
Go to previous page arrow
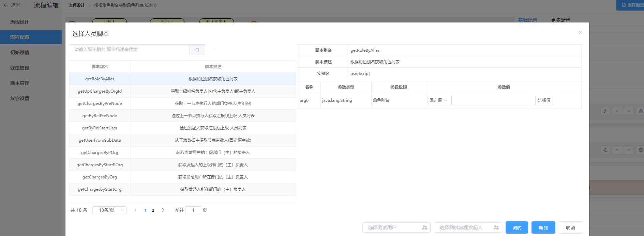click(135, 210)
